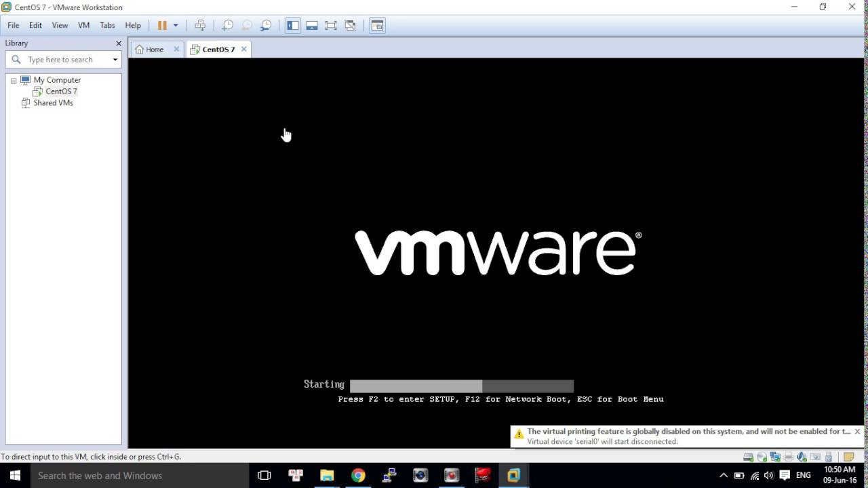868x488 pixels.
Task: Open Task View on the taskbar
Action: [x=264, y=476]
